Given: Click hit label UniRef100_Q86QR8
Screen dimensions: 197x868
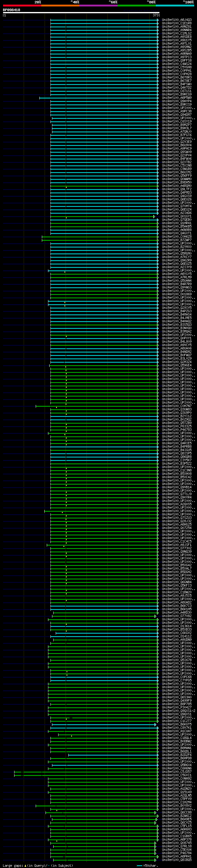Looking at the screenshot, I should [x=177, y=457].
